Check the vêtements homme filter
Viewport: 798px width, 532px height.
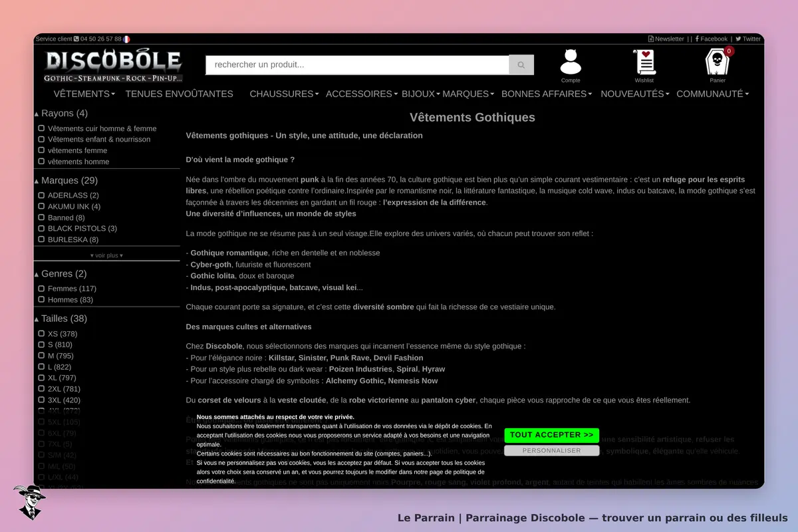point(41,162)
